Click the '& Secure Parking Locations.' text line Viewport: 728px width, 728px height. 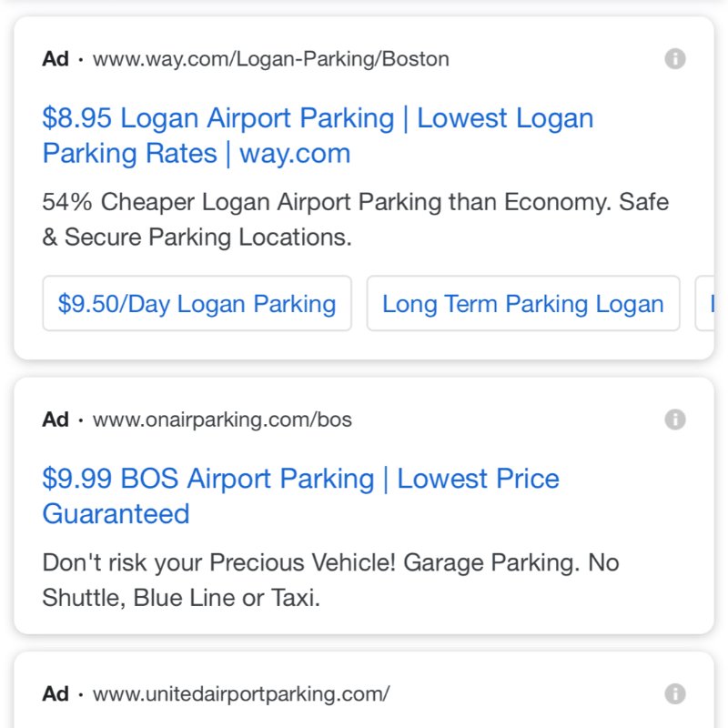[x=197, y=238]
